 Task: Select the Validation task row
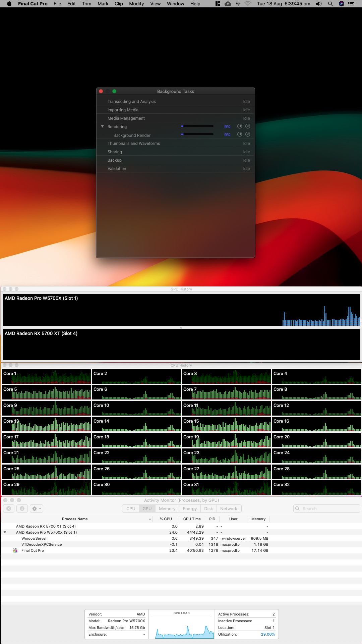pos(176,168)
